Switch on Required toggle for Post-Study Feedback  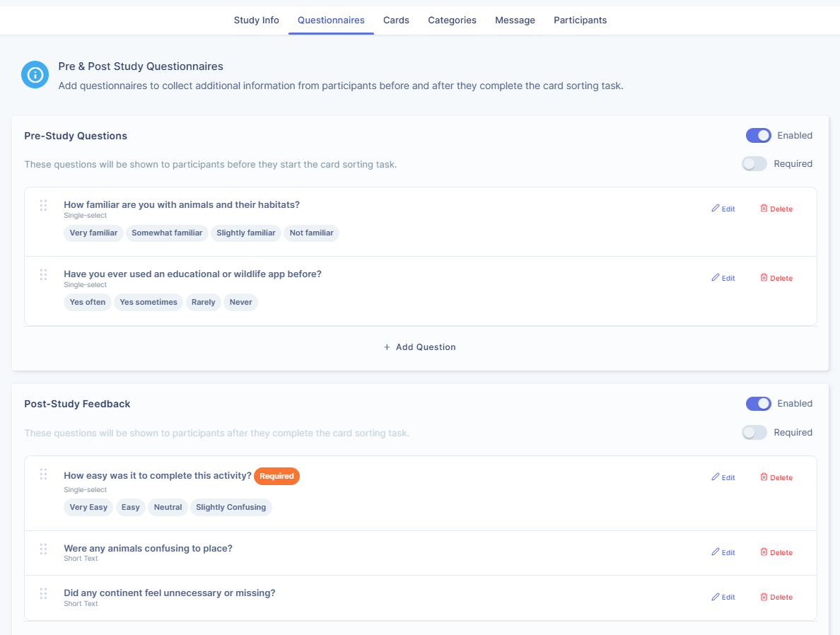[754, 432]
